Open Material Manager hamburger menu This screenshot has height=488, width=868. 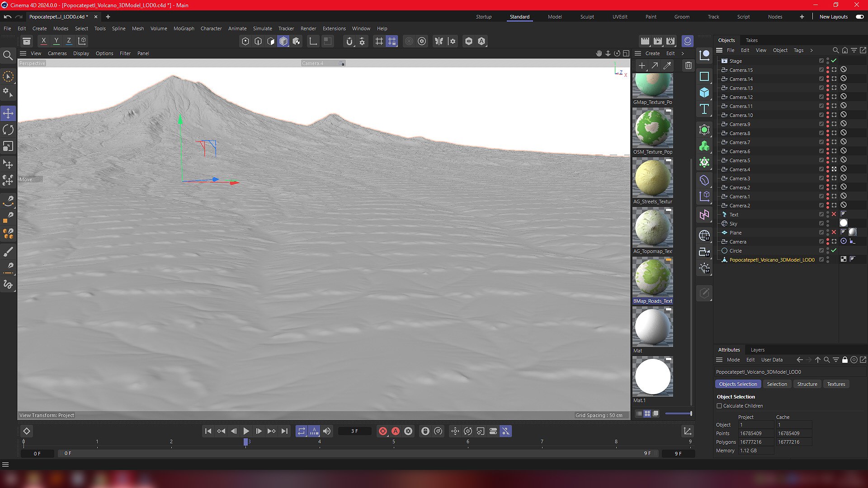pos(638,53)
